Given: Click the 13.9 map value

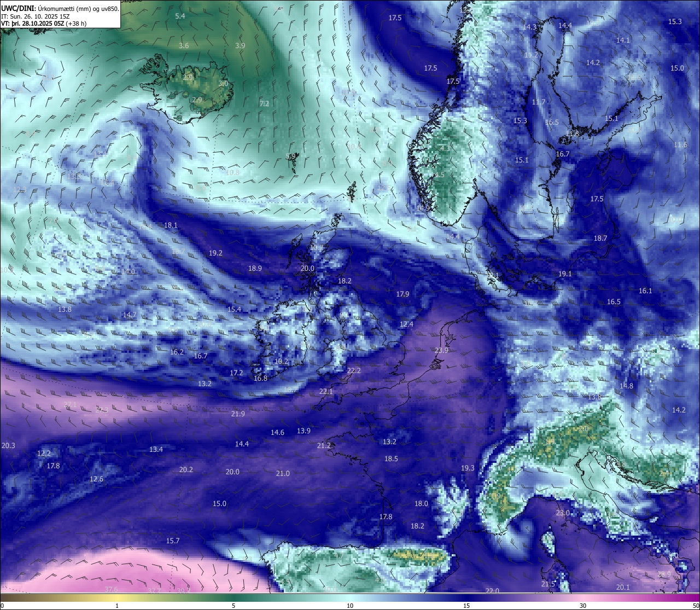Looking at the screenshot, I should coord(304,431).
